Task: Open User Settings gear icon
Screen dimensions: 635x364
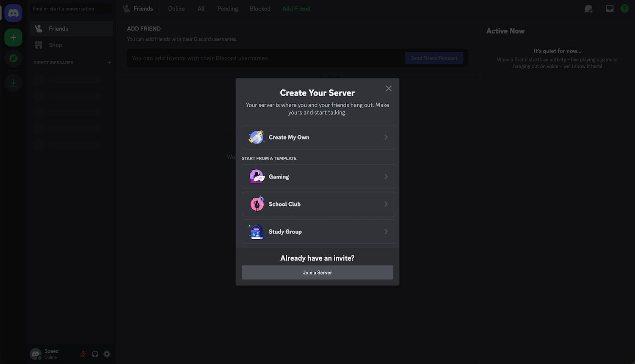Action: pyautogui.click(x=107, y=354)
